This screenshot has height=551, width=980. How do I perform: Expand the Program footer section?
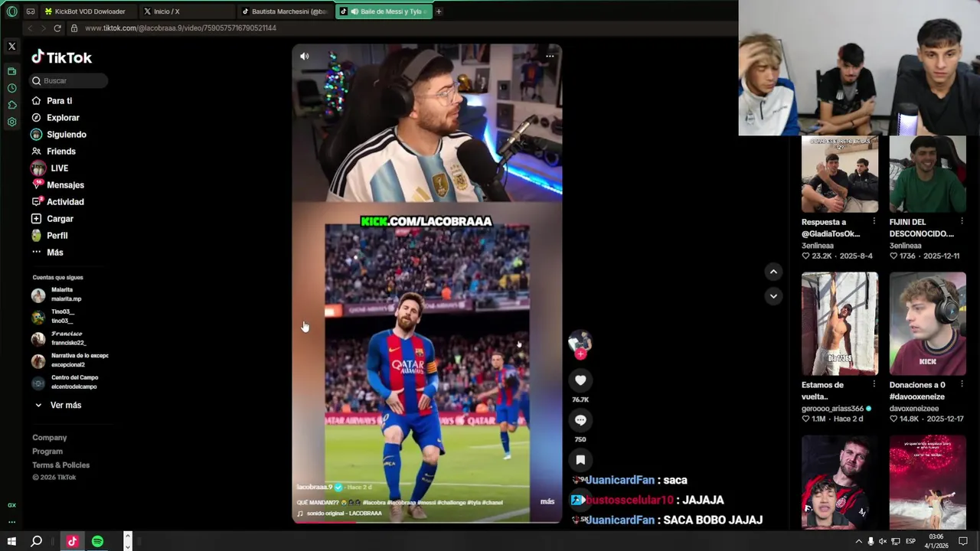coord(47,452)
